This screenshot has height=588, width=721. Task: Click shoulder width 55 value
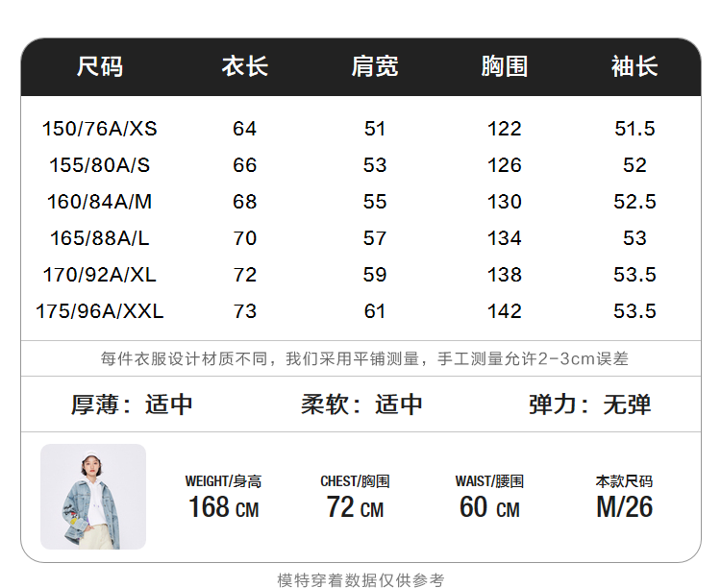tap(375, 202)
